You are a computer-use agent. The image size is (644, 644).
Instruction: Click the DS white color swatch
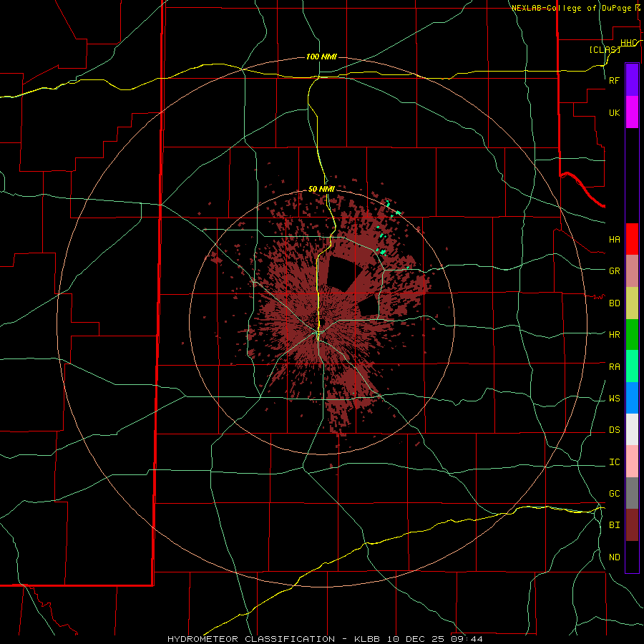click(632, 429)
